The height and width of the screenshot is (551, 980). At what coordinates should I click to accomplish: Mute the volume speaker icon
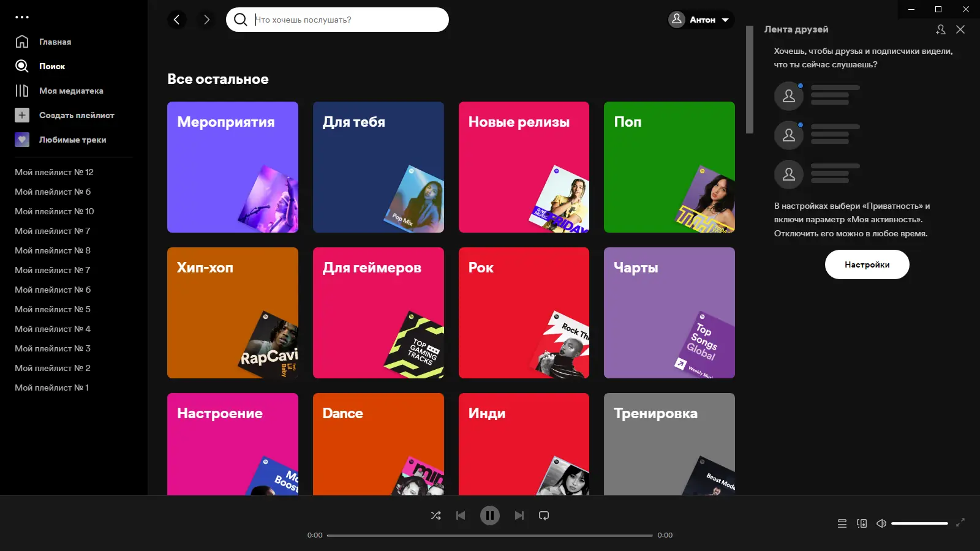(881, 523)
